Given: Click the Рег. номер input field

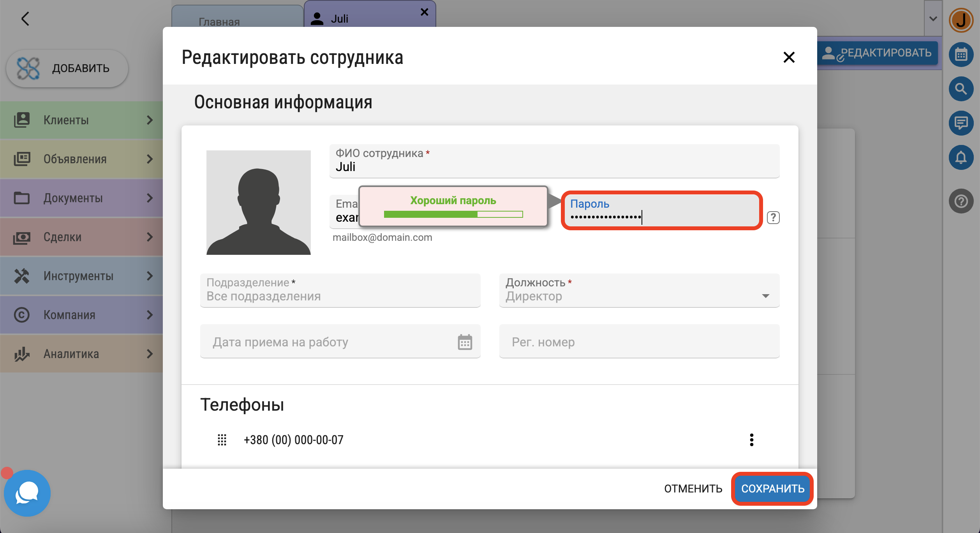Looking at the screenshot, I should point(639,342).
